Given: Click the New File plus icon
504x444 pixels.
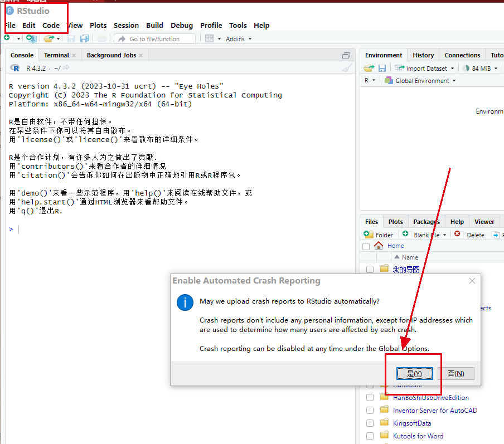Looking at the screenshot, I should coord(7,38).
